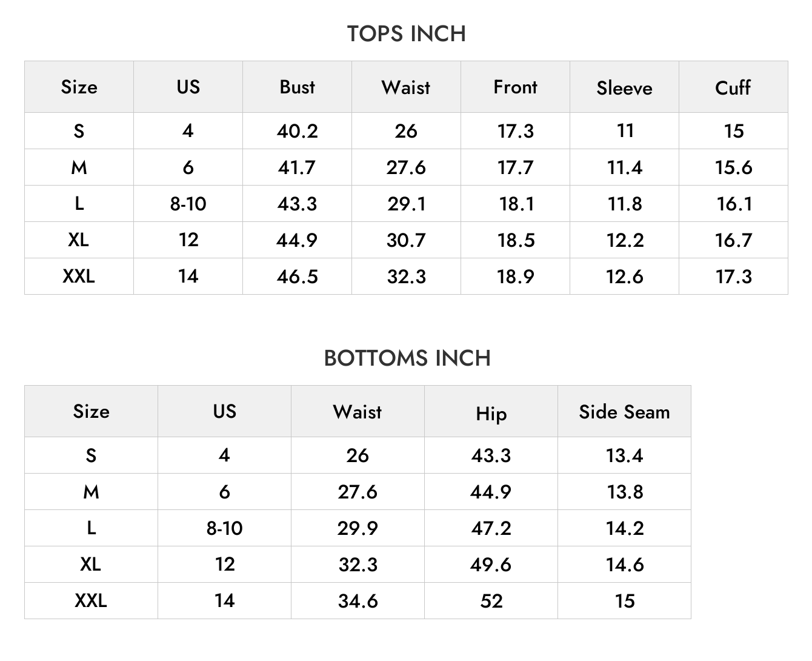Click the BOTTOMS INCH heading
The image size is (812, 661).
coord(407,358)
